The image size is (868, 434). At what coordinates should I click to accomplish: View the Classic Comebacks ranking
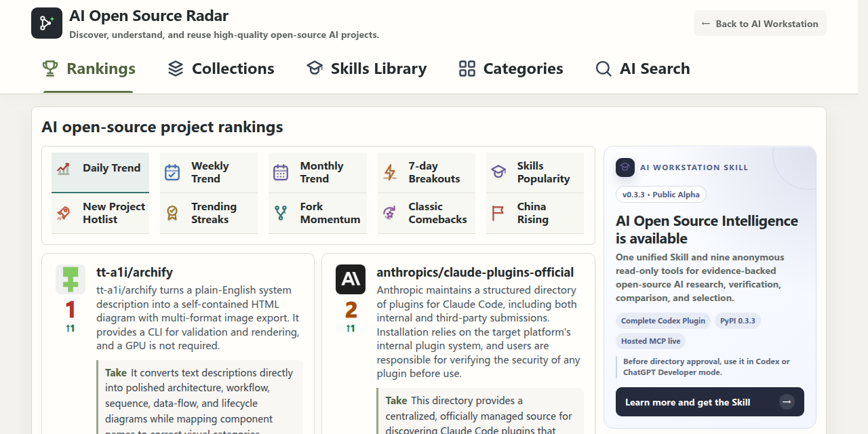point(427,213)
